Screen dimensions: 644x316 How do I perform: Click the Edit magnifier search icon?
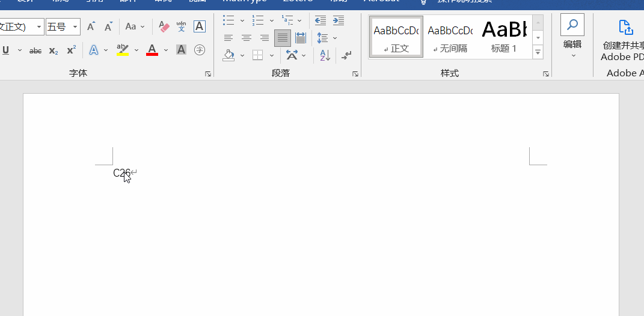[x=572, y=25]
